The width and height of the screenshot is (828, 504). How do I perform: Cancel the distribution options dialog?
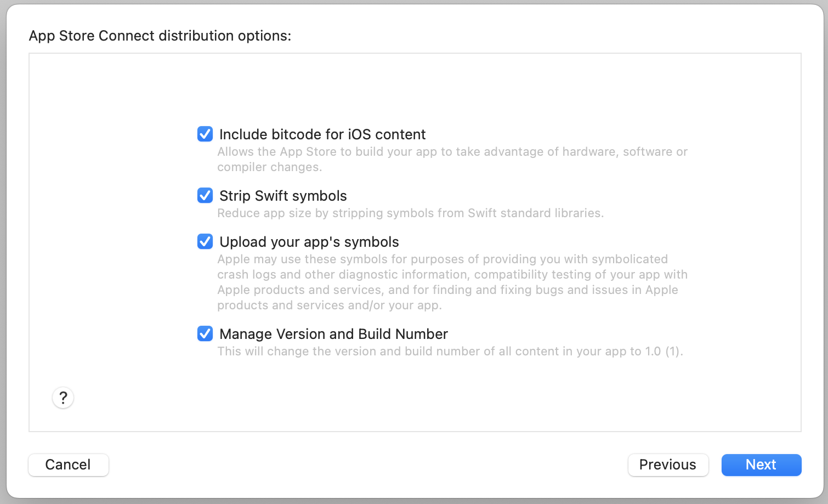[x=68, y=465]
